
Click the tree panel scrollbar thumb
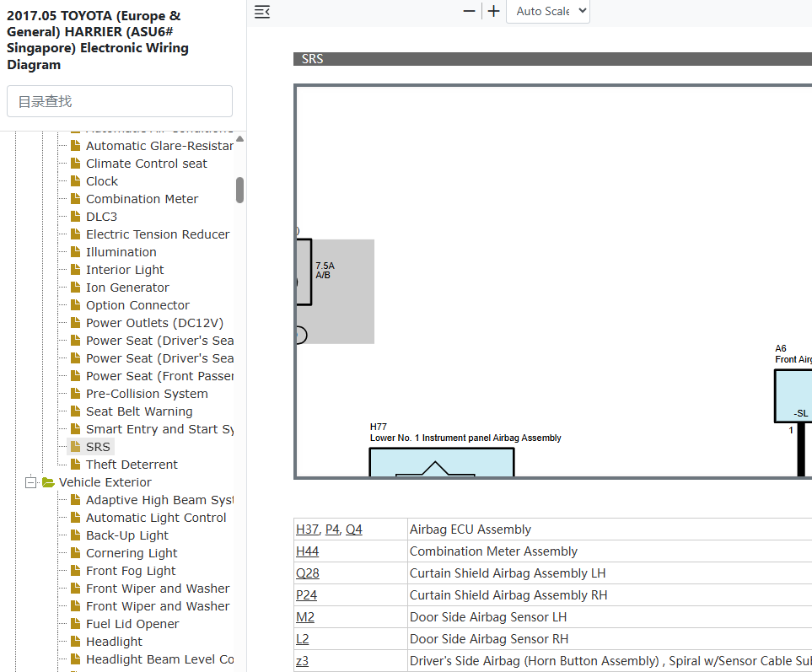239,190
